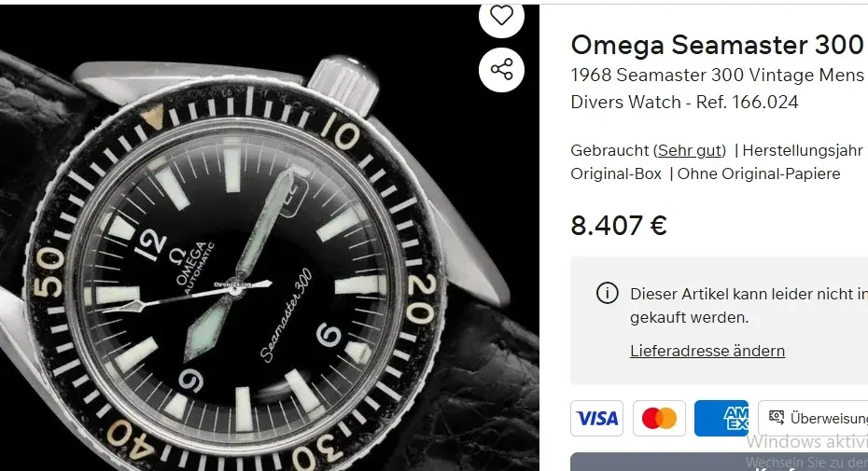Open the Sehr gut condition link
Viewport: 868px width, 471px height.
[x=690, y=150]
